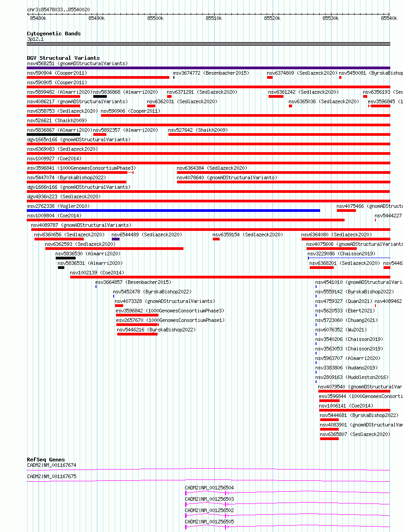Click esv3674772 (Besenbacher2015) variant label

tap(211, 73)
